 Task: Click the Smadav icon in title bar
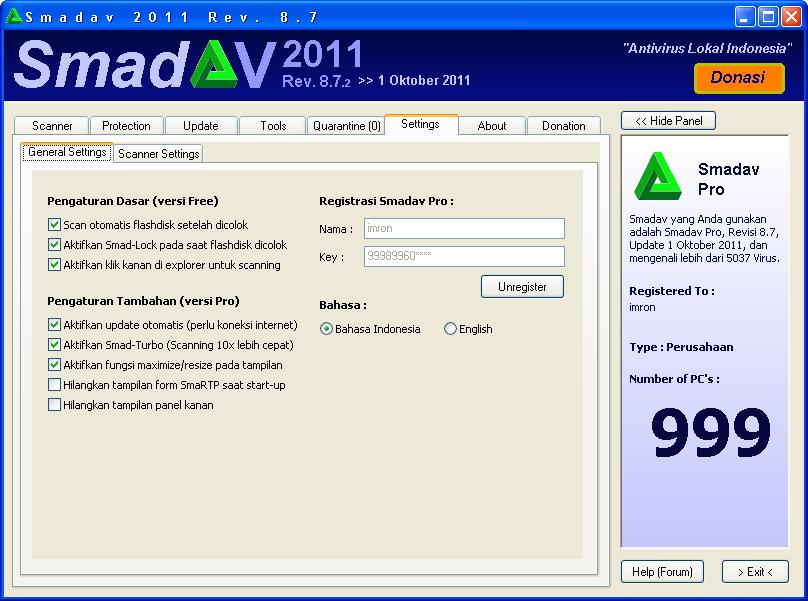point(13,16)
